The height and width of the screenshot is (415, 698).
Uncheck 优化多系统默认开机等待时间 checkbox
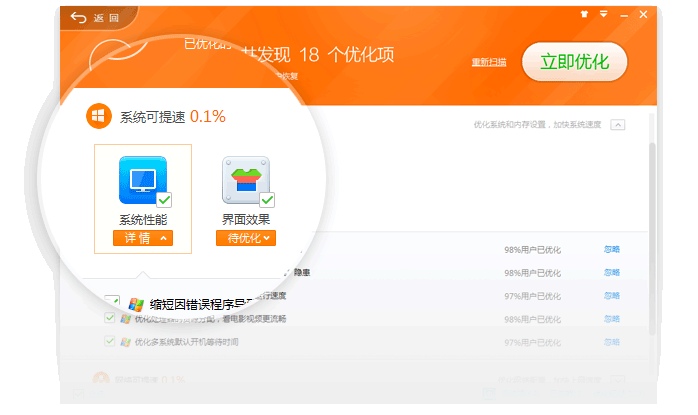[x=110, y=342]
